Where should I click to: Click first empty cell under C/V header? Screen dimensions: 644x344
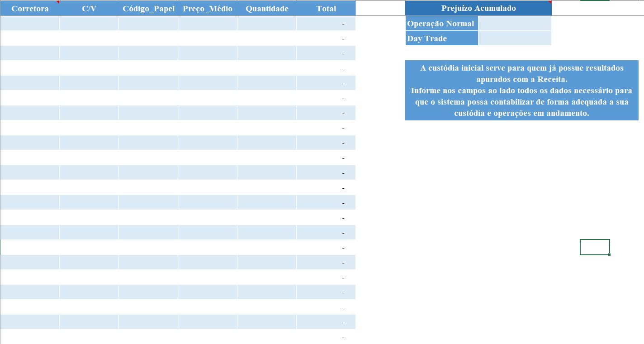pyautogui.click(x=89, y=24)
